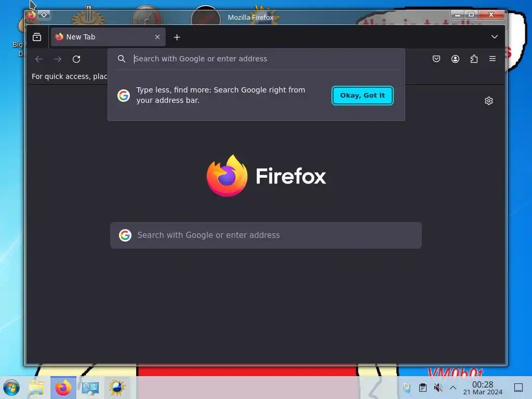
Task: Click the Firefox logo on page
Action: point(267,176)
